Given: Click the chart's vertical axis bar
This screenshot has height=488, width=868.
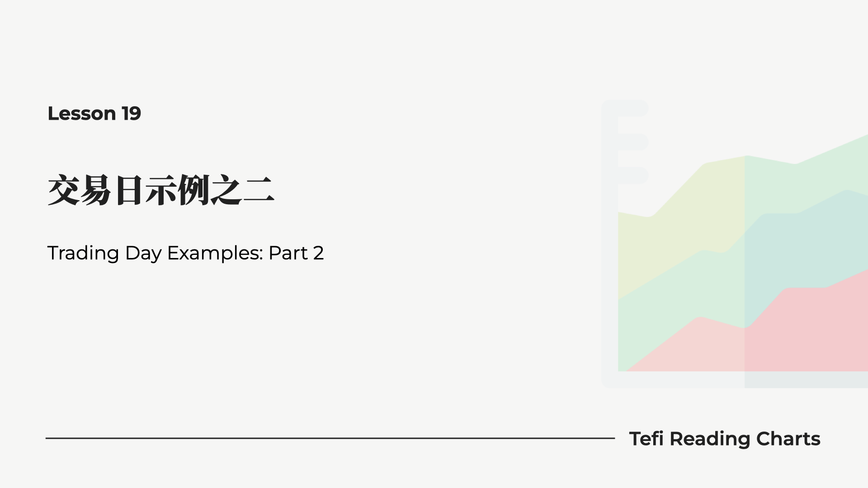Looking at the screenshot, I should click(x=609, y=271).
